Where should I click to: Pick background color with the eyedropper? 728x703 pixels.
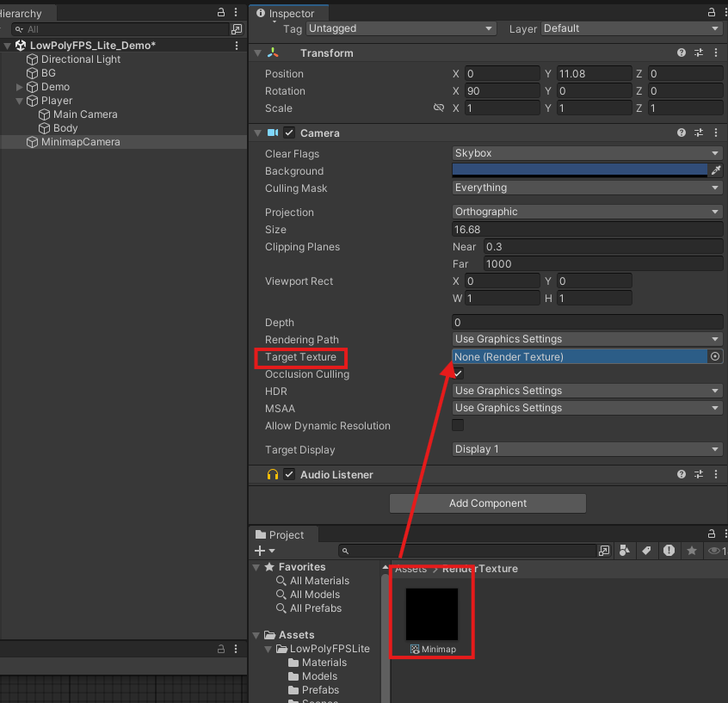(716, 171)
